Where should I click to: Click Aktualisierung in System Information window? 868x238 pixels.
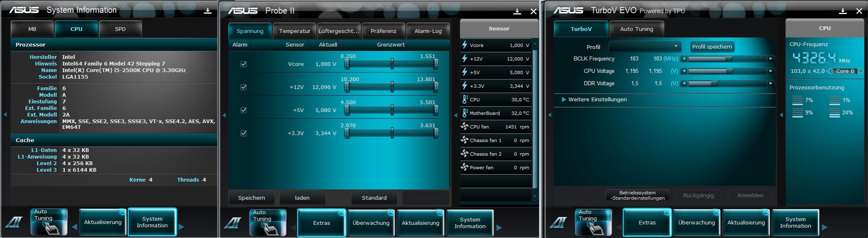103,222
